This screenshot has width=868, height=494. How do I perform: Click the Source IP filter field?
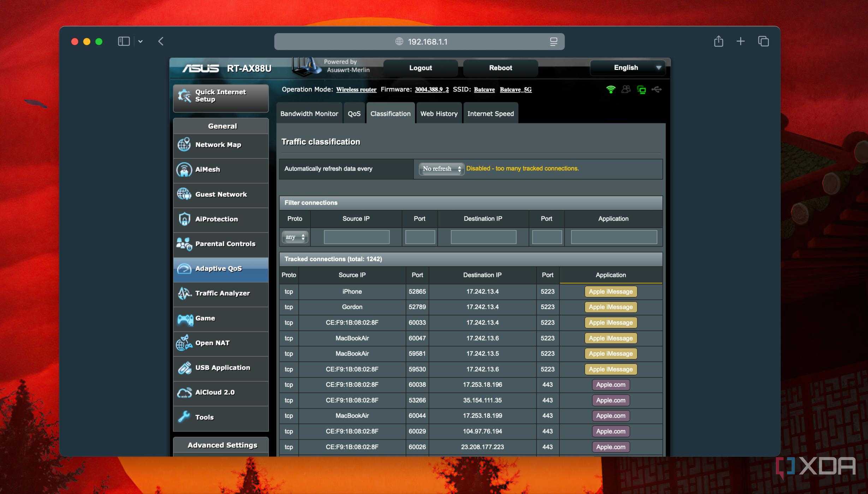point(356,237)
